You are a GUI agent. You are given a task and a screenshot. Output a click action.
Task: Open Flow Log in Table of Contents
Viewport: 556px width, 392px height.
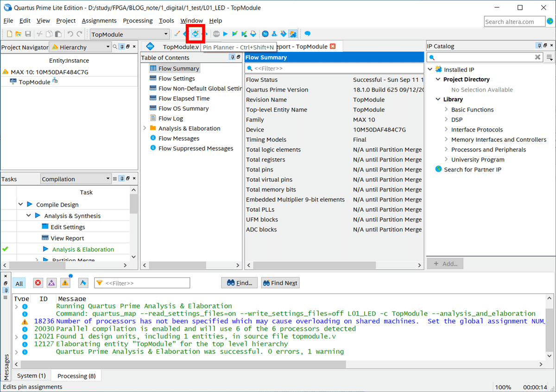171,118
